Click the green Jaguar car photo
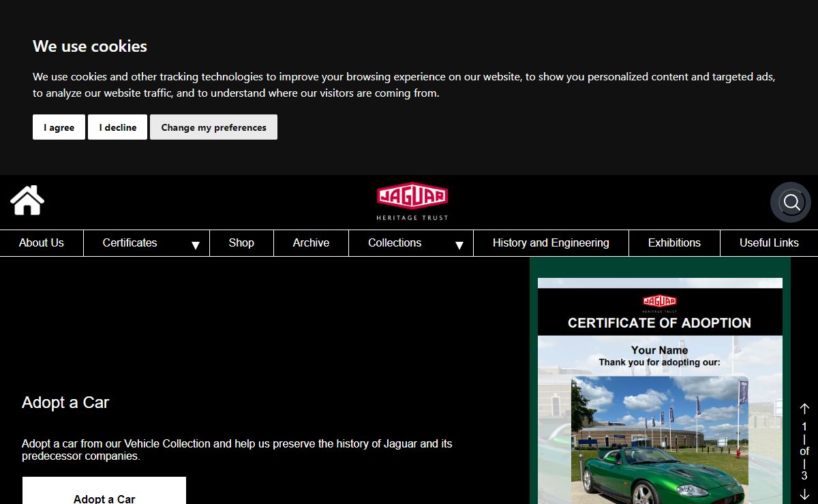818x504 pixels. pos(660,440)
